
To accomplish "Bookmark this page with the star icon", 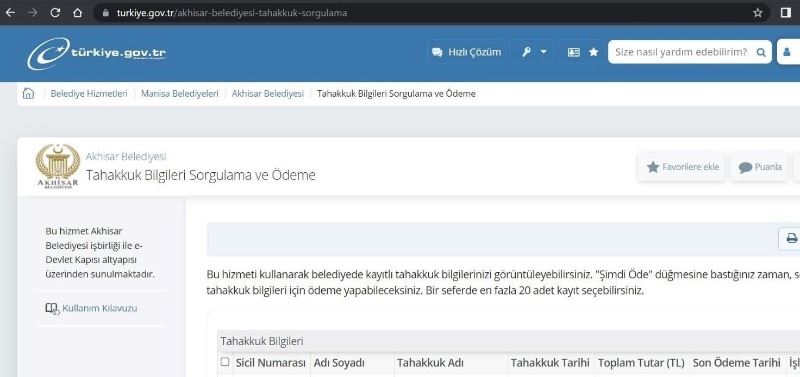I will 758,13.
